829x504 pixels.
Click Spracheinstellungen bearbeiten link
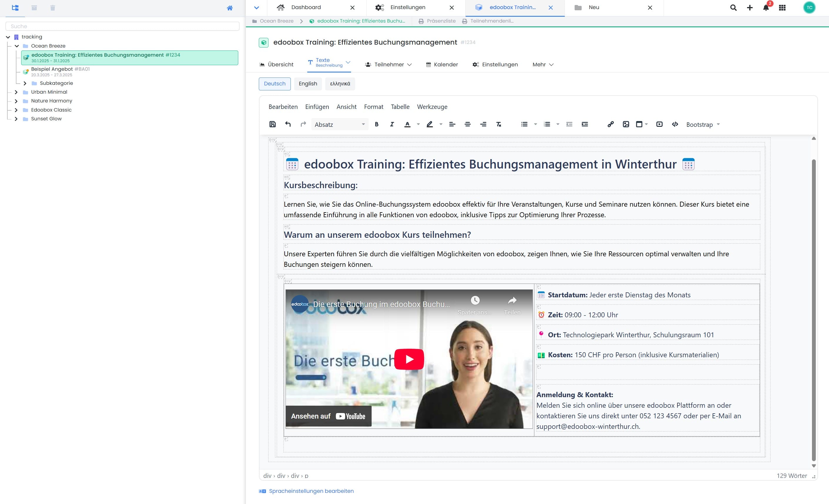[x=311, y=491]
